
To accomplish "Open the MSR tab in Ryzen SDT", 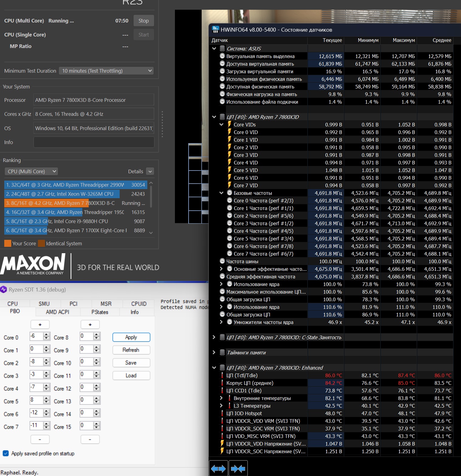I will (x=106, y=304).
